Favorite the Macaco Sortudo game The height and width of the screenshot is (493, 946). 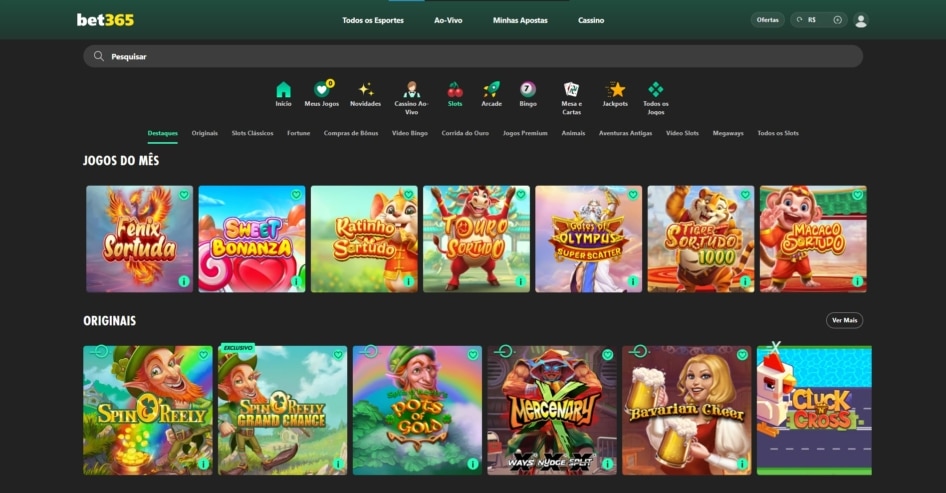[857, 195]
